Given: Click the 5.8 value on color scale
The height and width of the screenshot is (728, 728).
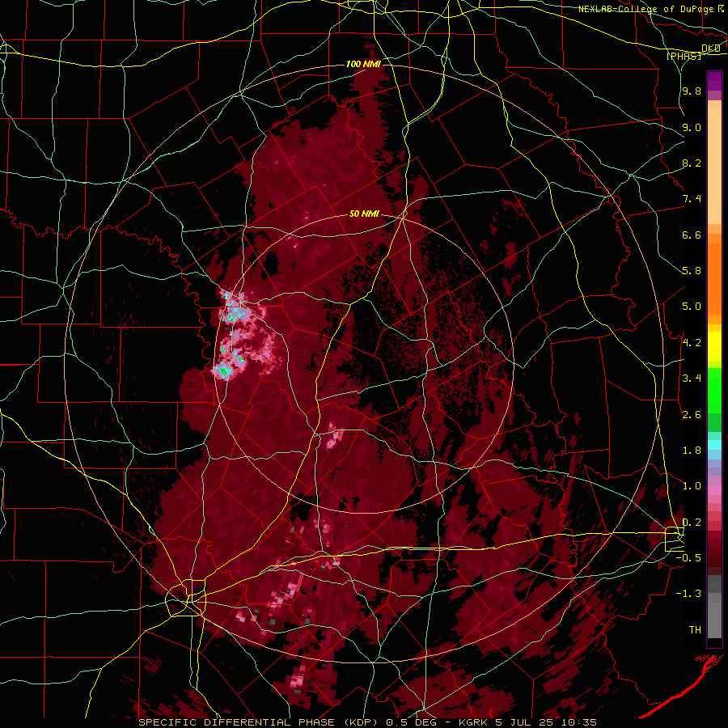Looking at the screenshot, I should (x=692, y=271).
